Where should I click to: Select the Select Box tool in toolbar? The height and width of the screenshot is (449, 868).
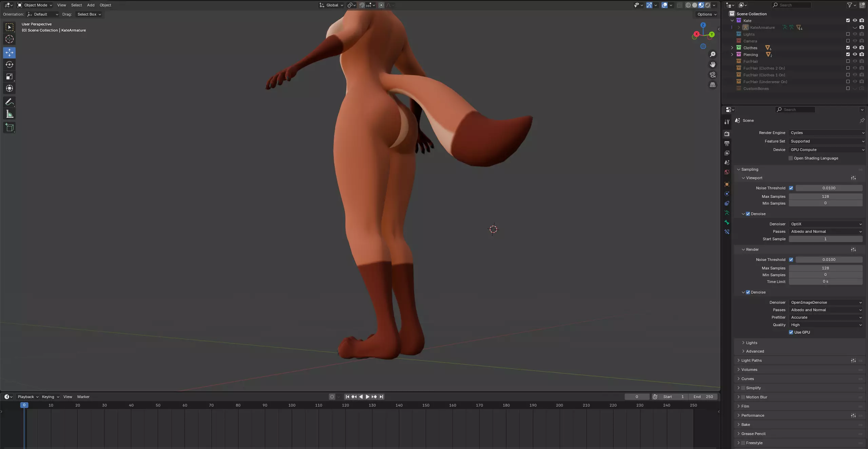(x=9, y=27)
